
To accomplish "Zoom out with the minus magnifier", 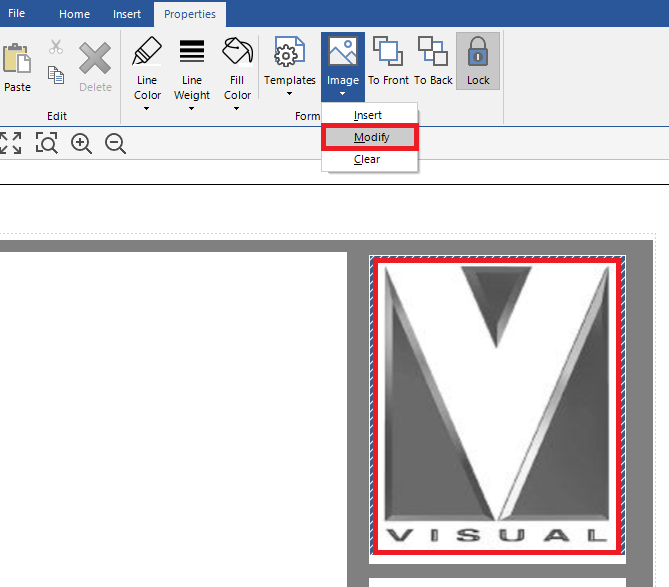I will tap(115, 144).
